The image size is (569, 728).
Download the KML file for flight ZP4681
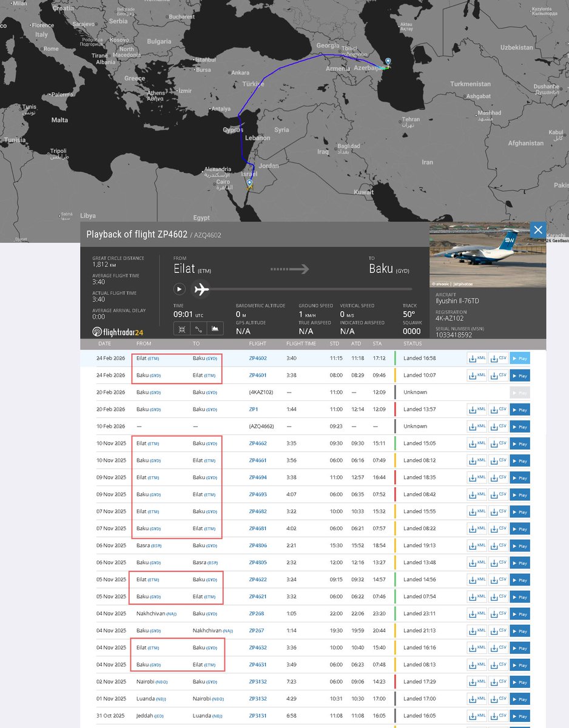pos(477,528)
